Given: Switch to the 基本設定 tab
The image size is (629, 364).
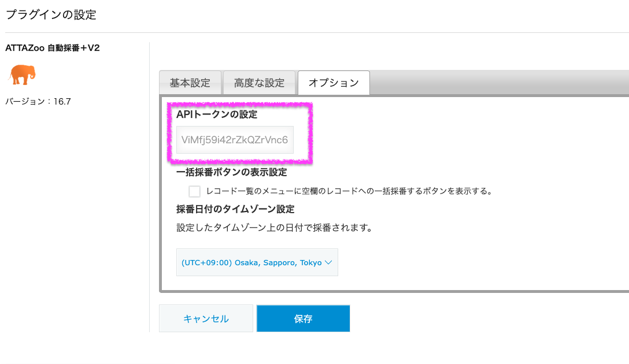Looking at the screenshot, I should tap(190, 82).
